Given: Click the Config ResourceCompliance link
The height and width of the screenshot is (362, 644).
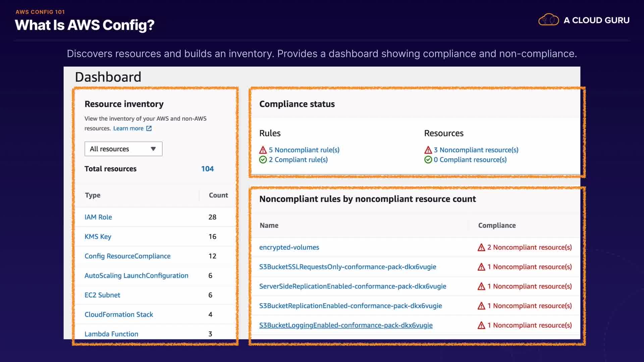Looking at the screenshot, I should point(127,256).
